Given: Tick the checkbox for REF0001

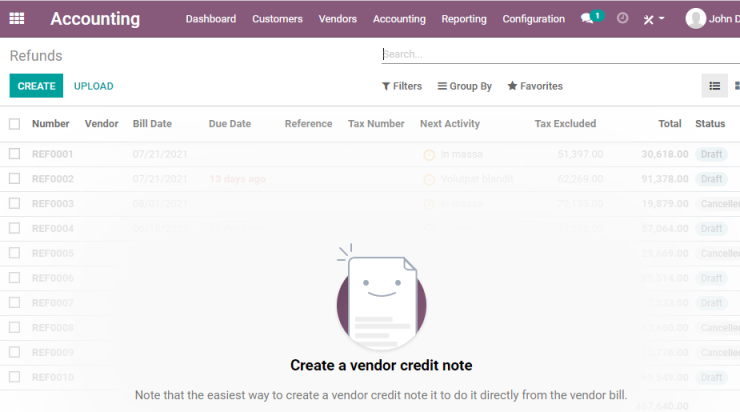Looking at the screenshot, I should [15, 154].
